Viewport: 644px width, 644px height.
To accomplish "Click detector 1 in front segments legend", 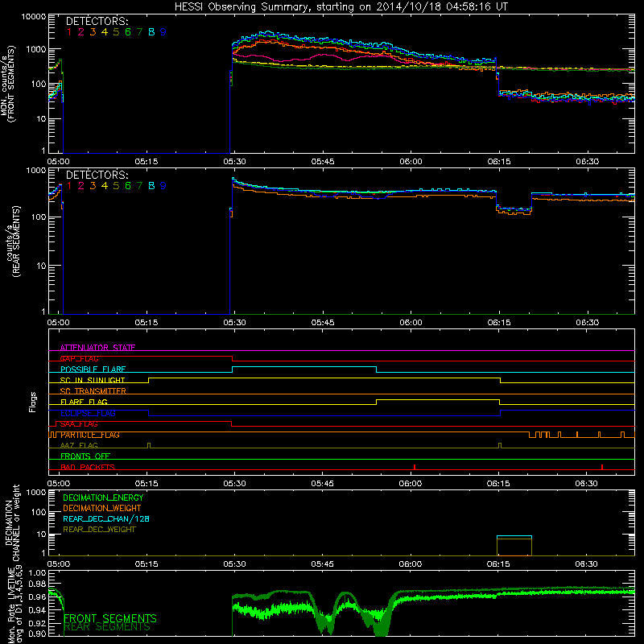I will click(x=69, y=32).
